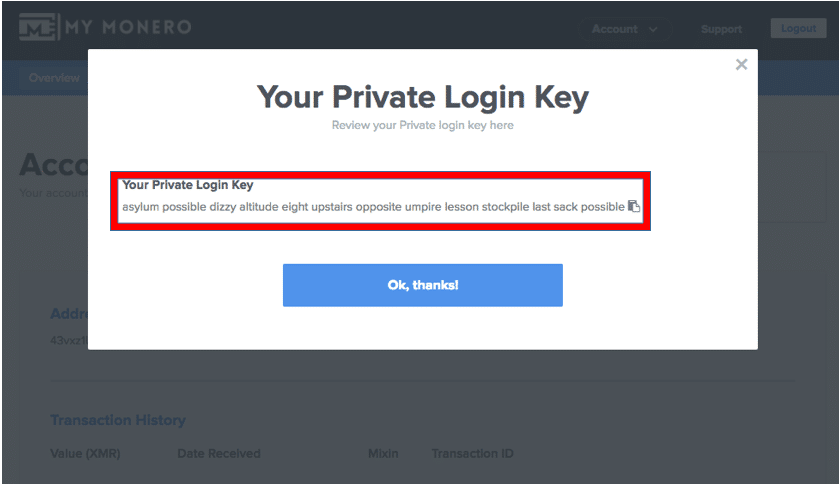Click the Transaction History heading
The height and width of the screenshot is (484, 839).
[x=118, y=420]
